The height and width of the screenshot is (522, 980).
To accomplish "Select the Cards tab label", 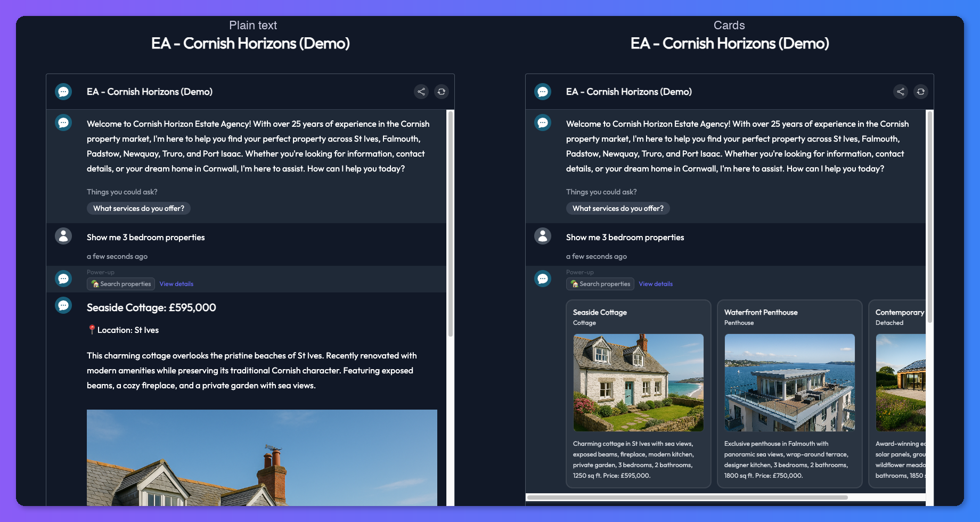I will (x=729, y=25).
